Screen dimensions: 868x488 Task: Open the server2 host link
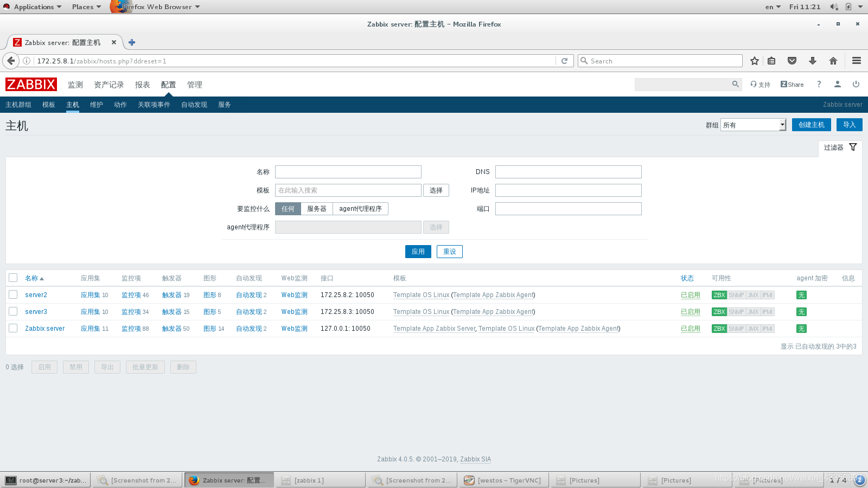(x=36, y=295)
